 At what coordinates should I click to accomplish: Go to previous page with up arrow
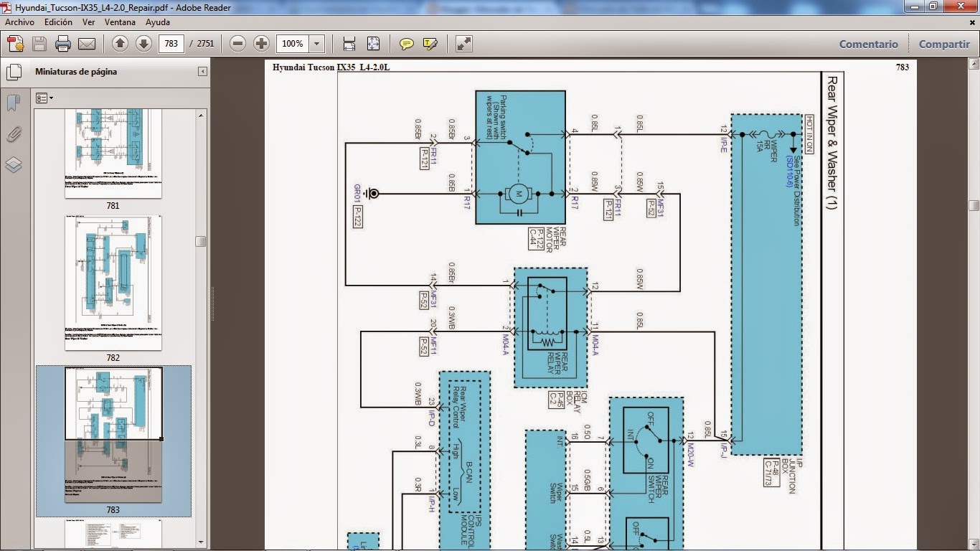(x=121, y=44)
